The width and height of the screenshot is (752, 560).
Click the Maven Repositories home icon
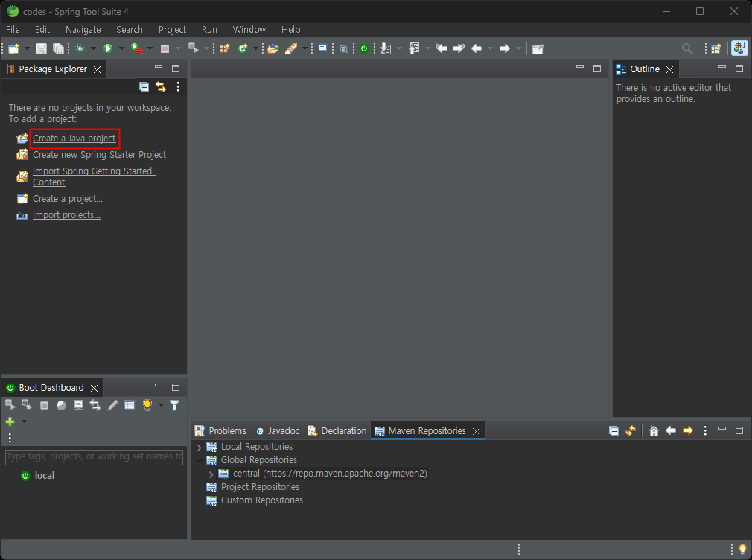[x=654, y=431]
